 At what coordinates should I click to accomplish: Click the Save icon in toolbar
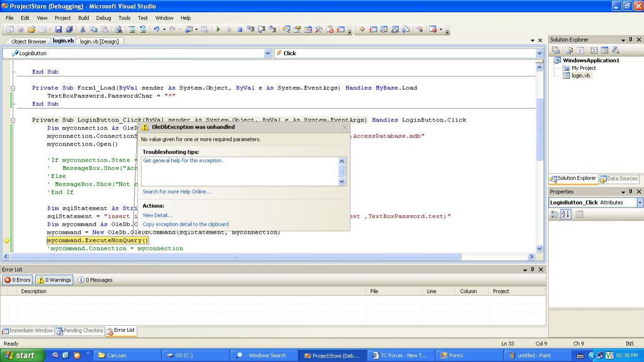pyautogui.click(x=58, y=29)
